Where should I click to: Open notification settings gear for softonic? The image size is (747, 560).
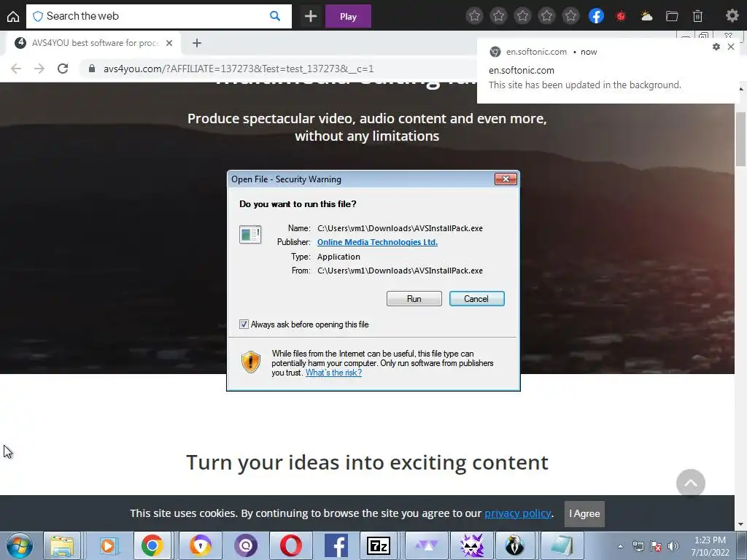coord(716,47)
